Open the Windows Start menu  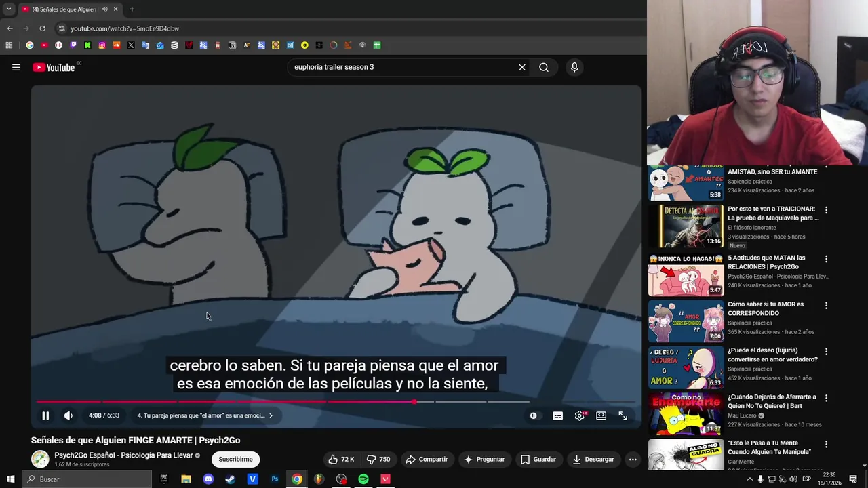10,479
